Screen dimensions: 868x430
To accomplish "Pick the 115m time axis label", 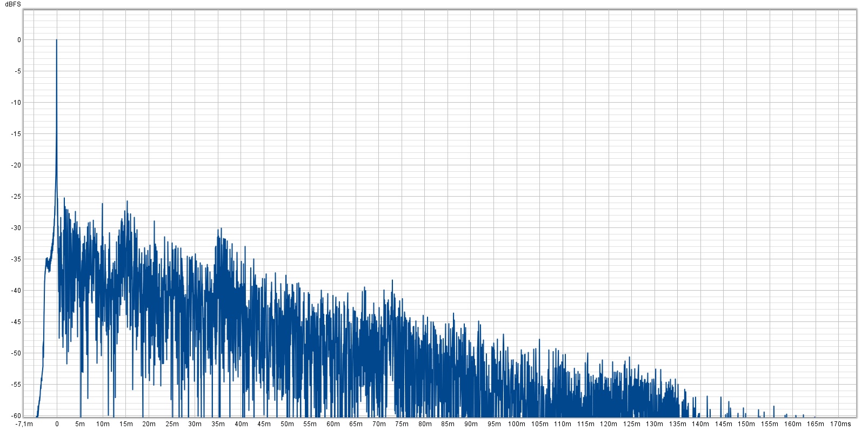I will click(x=586, y=424).
